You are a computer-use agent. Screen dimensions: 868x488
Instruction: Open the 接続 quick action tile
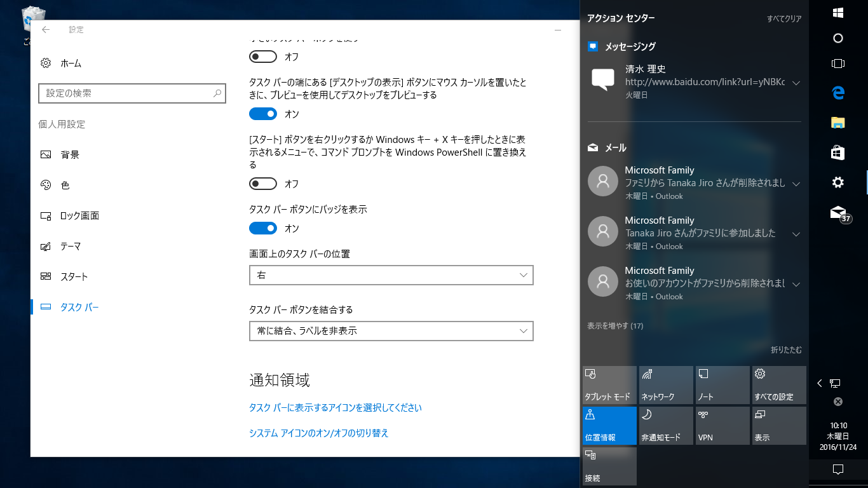609,464
